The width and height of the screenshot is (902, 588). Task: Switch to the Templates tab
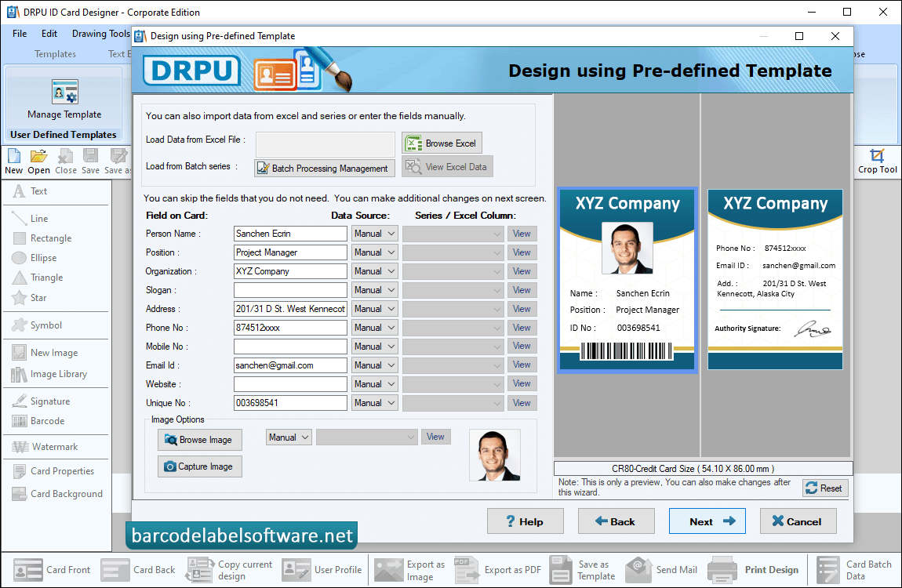click(55, 54)
